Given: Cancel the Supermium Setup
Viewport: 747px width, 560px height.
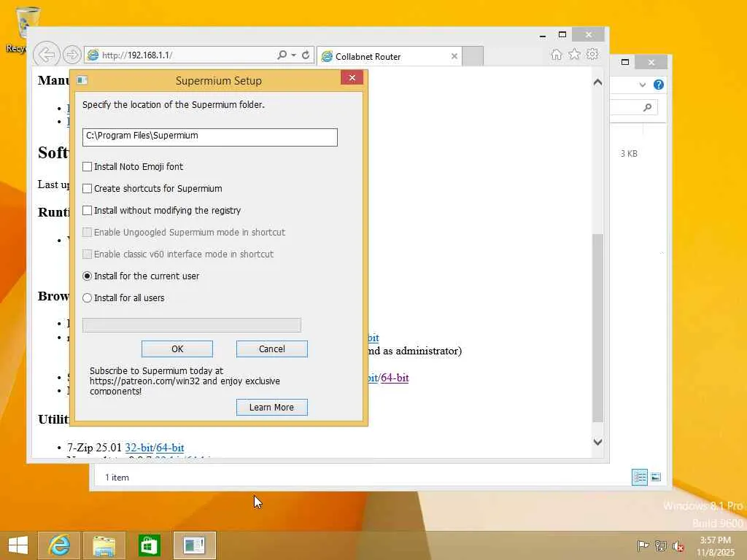Looking at the screenshot, I should tap(272, 349).
